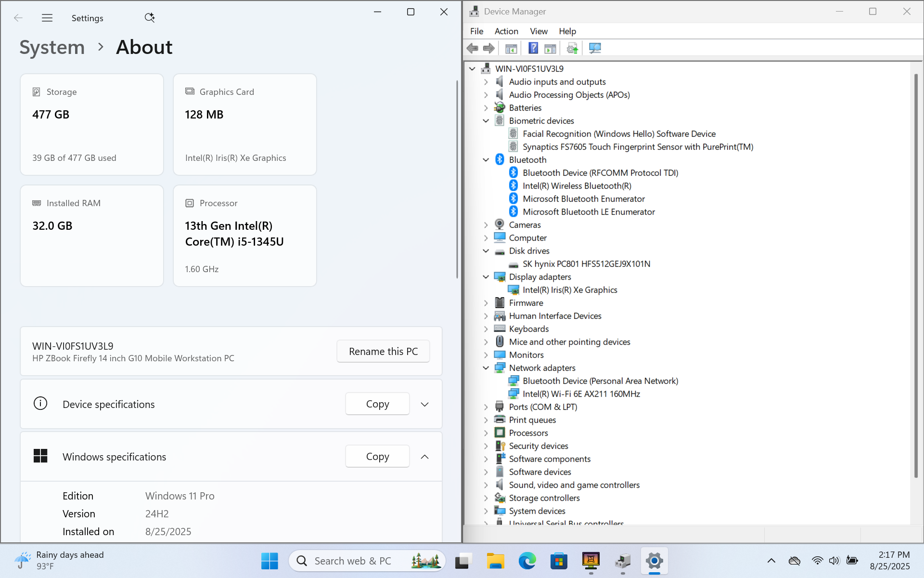Click Settings gear icon on taskbar
Screen dimensions: 924x578
[x=654, y=561]
